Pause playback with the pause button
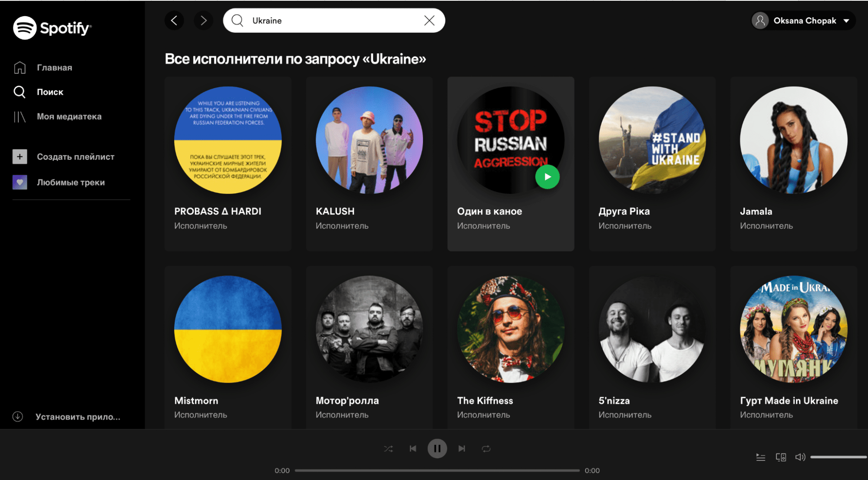This screenshot has width=868, height=480. (x=437, y=449)
